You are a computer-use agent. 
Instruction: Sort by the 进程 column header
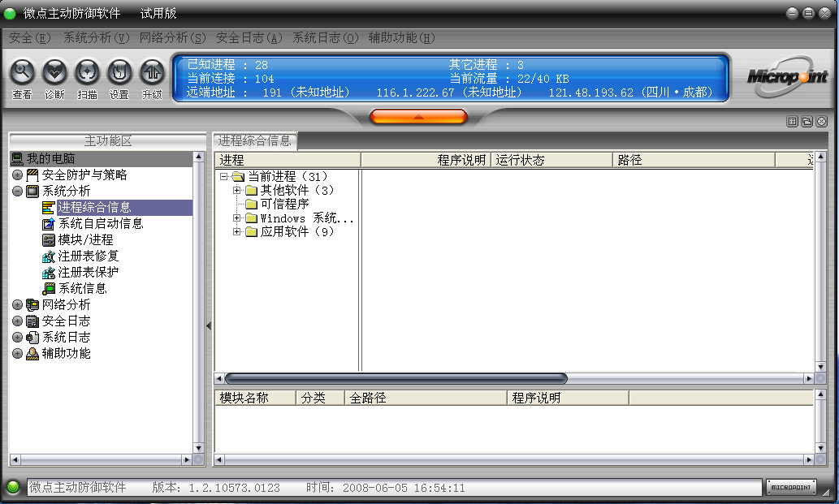click(288, 160)
